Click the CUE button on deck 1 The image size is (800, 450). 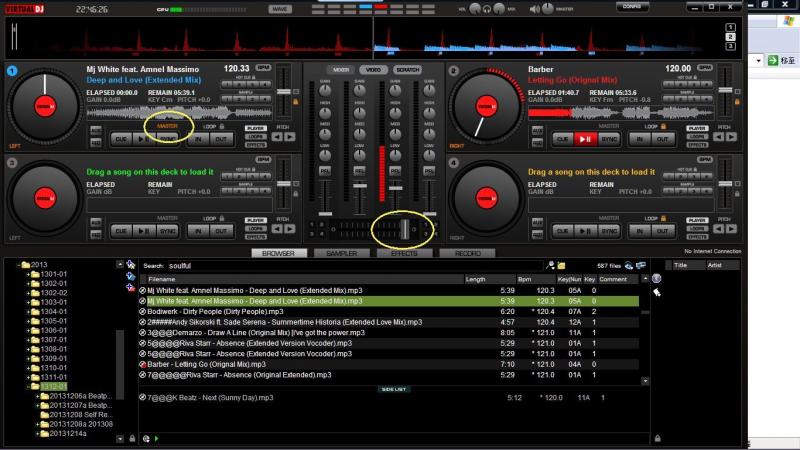pyautogui.click(x=122, y=139)
